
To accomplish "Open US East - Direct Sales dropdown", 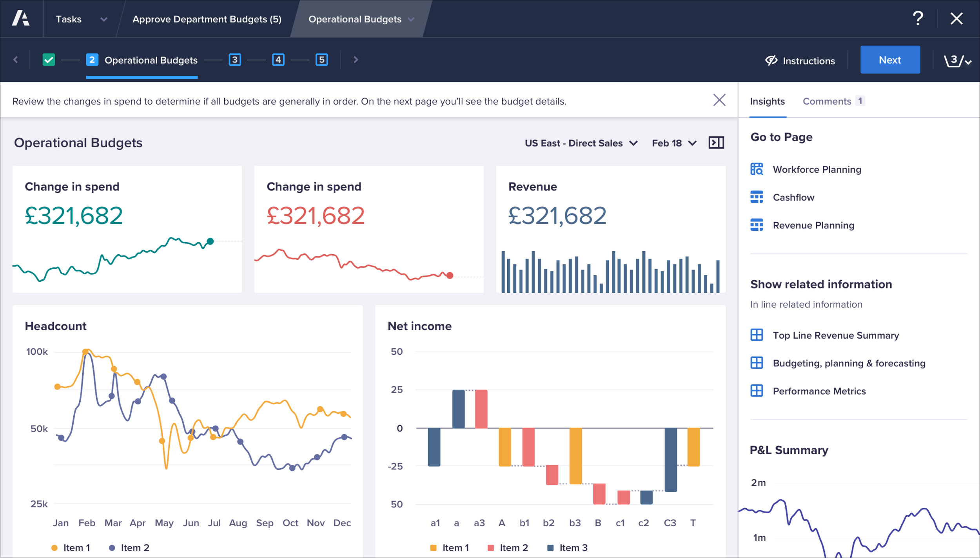I will [x=581, y=143].
